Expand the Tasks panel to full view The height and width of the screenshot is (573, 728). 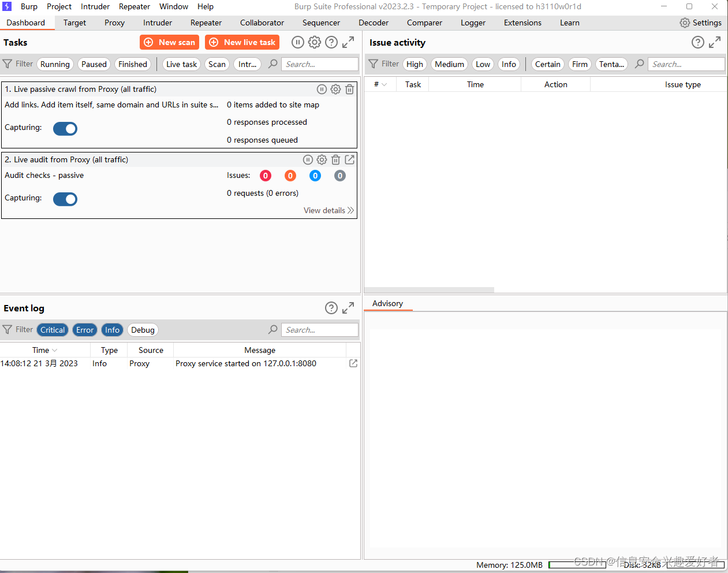click(348, 42)
